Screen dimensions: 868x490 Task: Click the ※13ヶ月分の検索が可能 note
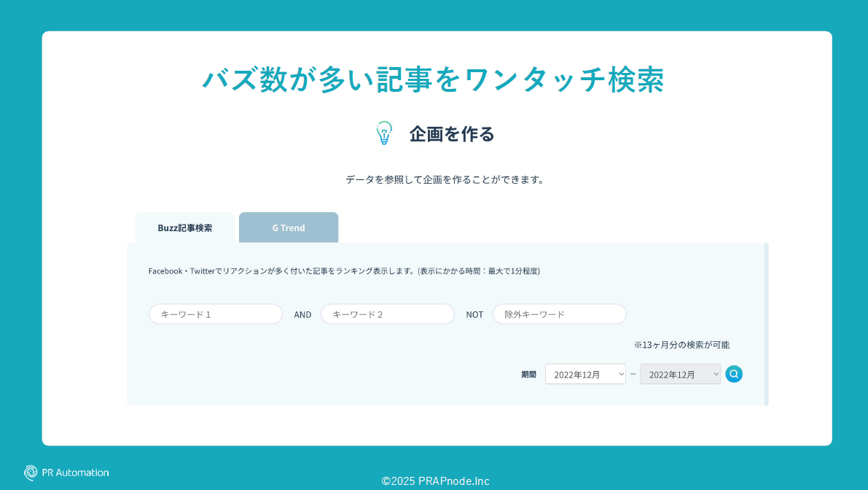[x=681, y=344]
